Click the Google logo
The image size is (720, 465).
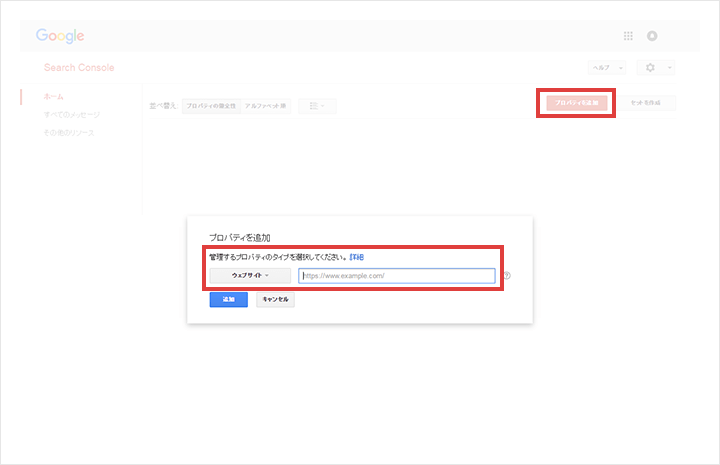60,36
